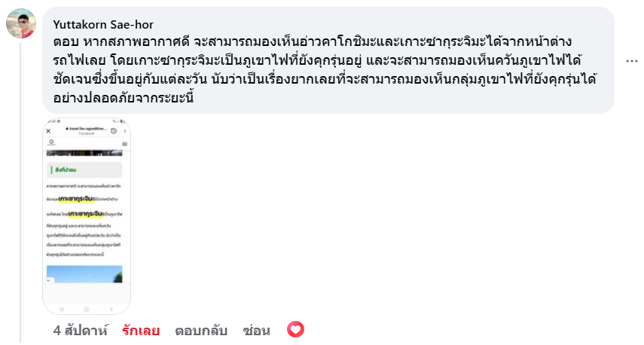Toggle the "รักเลย" reaction on the comment
The image size is (644, 345).
pyautogui.click(x=141, y=330)
